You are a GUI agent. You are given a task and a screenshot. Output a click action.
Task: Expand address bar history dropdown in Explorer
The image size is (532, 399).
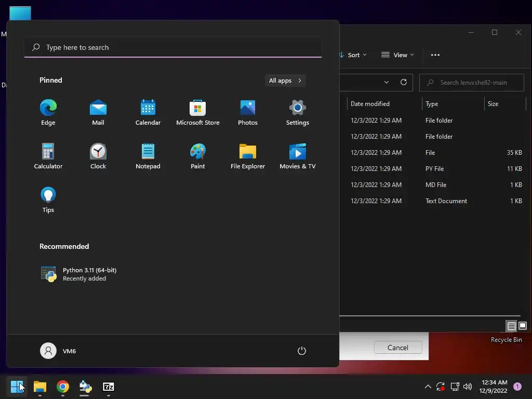387,82
